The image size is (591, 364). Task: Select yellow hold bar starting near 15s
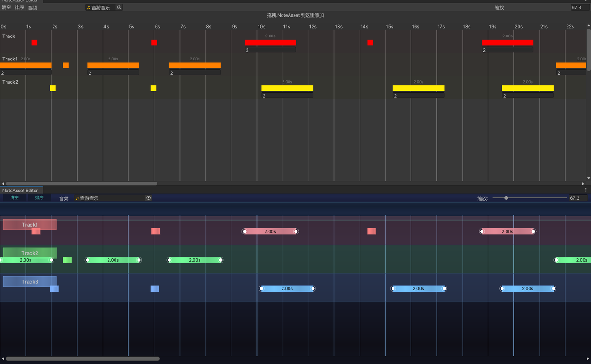point(418,88)
